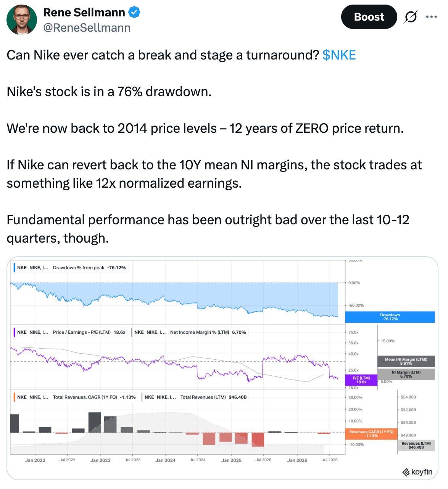
Task: Click the Total Revenues CAGR legend entry
Action: [76, 397]
